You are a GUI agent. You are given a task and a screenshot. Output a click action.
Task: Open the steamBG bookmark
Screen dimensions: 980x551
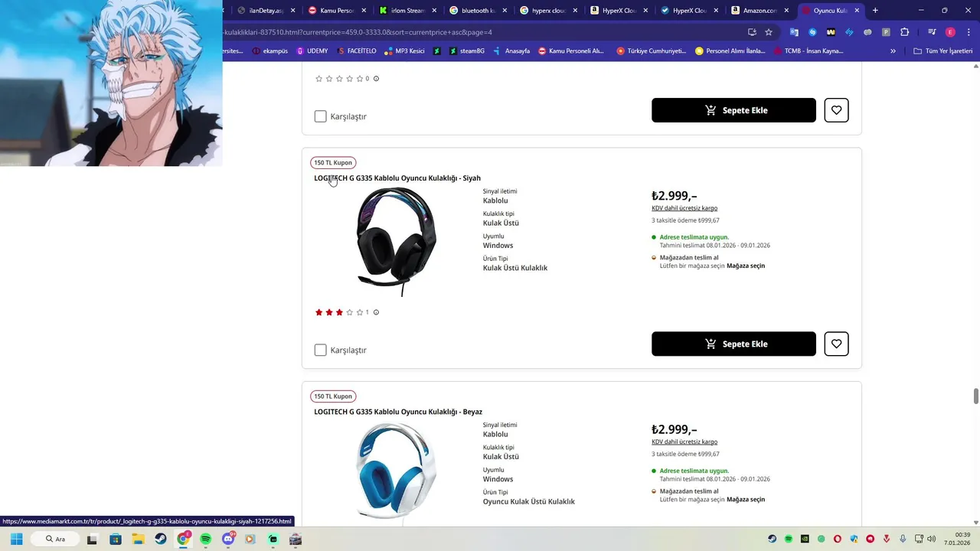466,51
